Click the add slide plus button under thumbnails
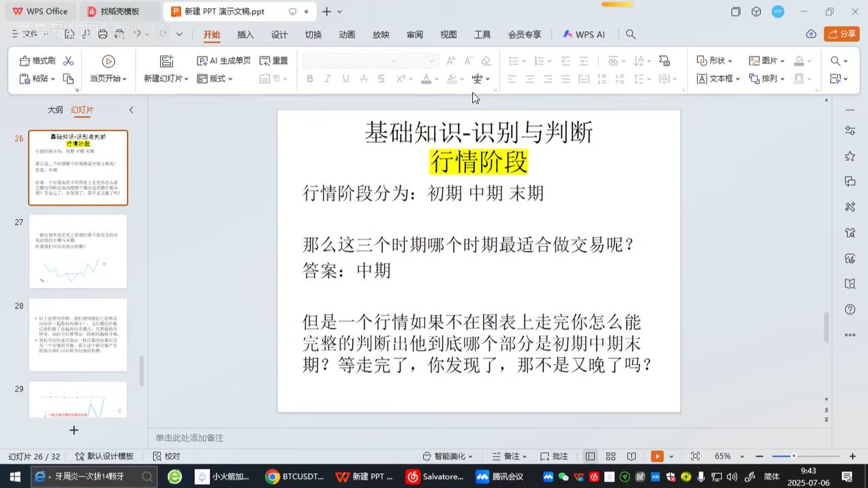This screenshot has height=488, width=868. (74, 430)
